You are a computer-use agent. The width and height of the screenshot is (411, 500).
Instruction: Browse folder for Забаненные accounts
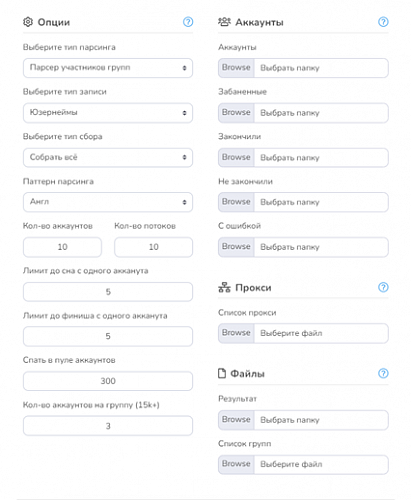point(236,113)
